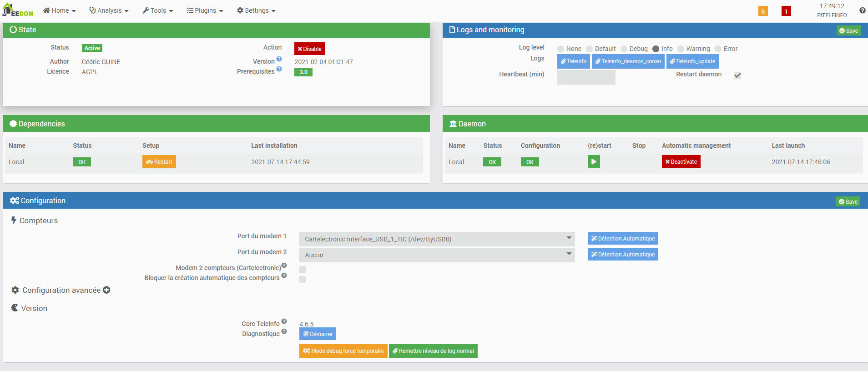Open the red alert badge showing 1

(786, 11)
